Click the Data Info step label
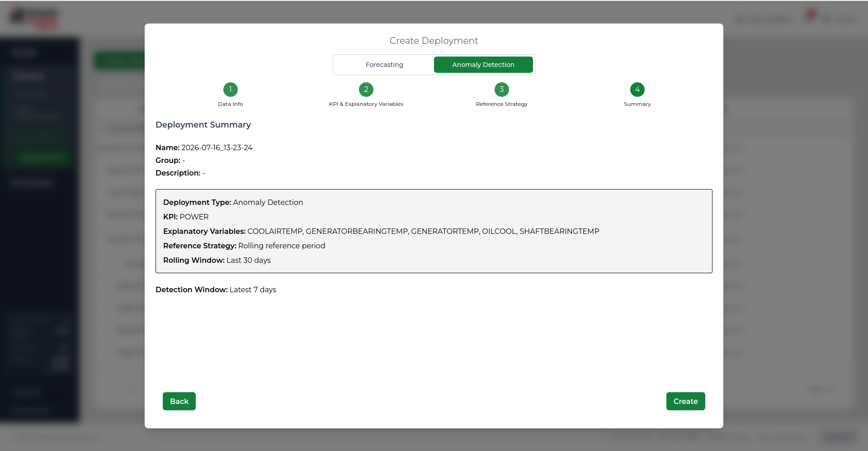This screenshot has width=868, height=451. tap(231, 104)
